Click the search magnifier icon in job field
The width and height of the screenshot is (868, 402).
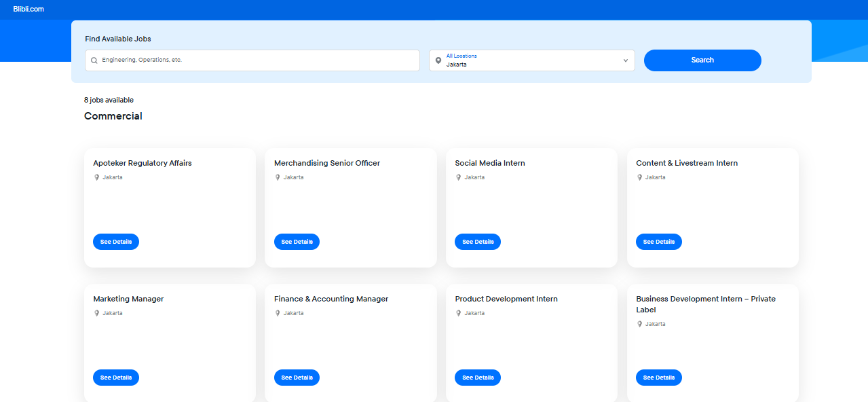pyautogui.click(x=94, y=60)
